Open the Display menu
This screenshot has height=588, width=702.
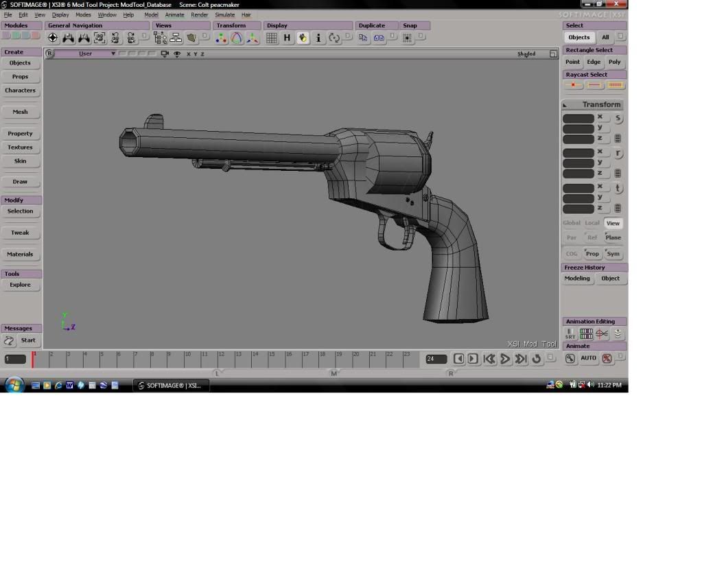pyautogui.click(x=60, y=15)
